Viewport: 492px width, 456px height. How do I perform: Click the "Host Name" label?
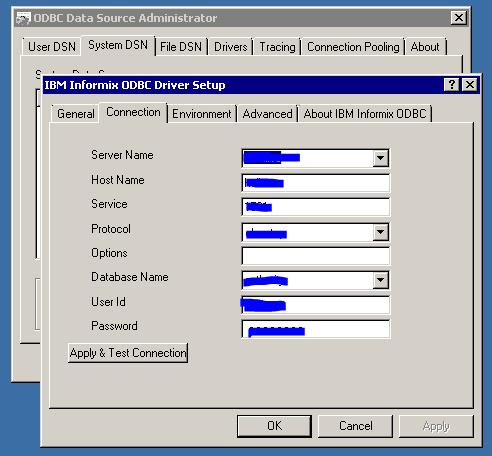pyautogui.click(x=118, y=180)
